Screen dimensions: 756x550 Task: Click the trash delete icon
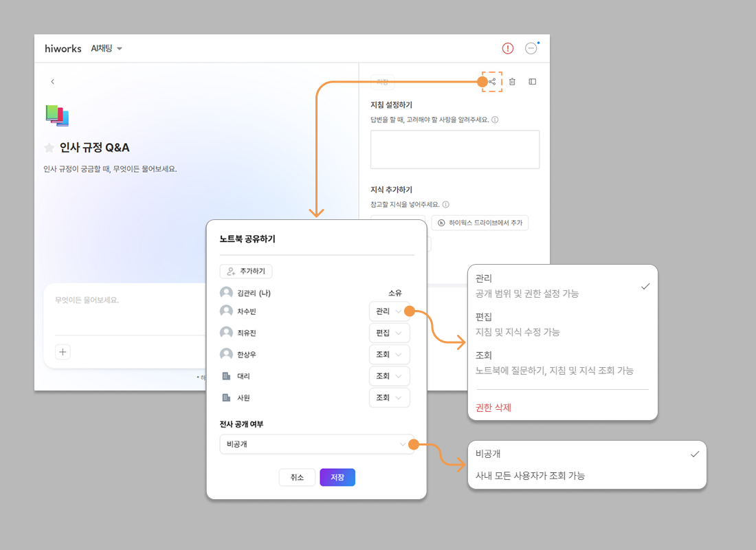point(512,82)
